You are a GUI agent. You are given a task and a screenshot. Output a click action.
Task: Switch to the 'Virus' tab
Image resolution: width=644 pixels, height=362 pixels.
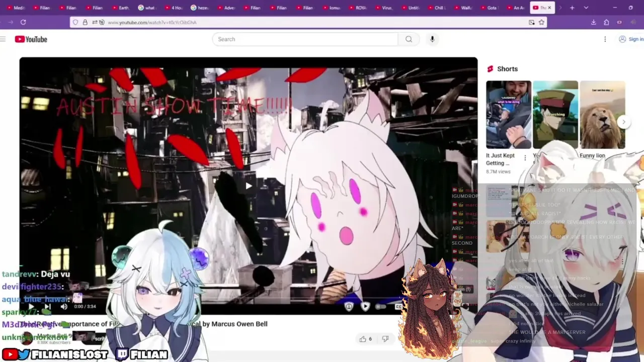pyautogui.click(x=384, y=8)
